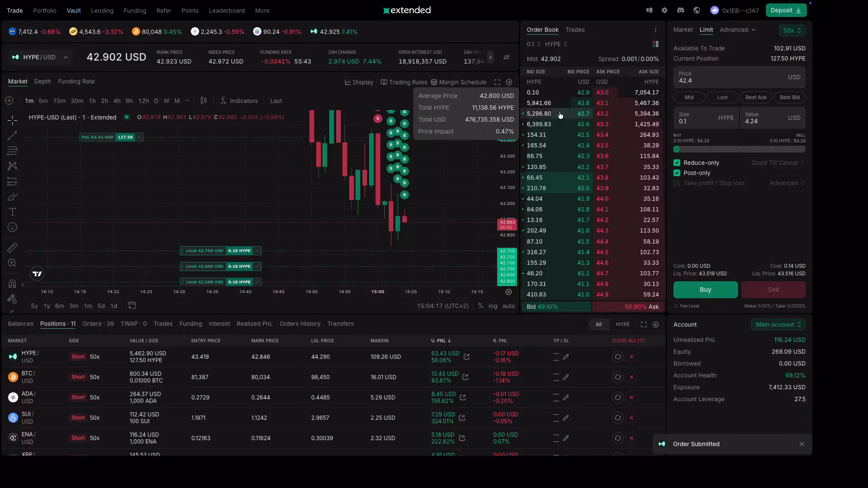This screenshot has width=868, height=488.
Task: Toggle log scale on chart
Action: pos(493,306)
